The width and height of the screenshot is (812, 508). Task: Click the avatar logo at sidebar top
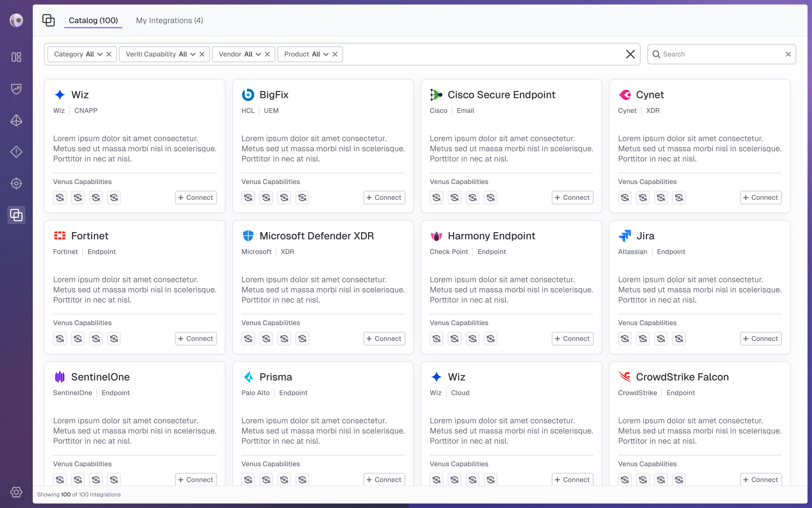16,20
